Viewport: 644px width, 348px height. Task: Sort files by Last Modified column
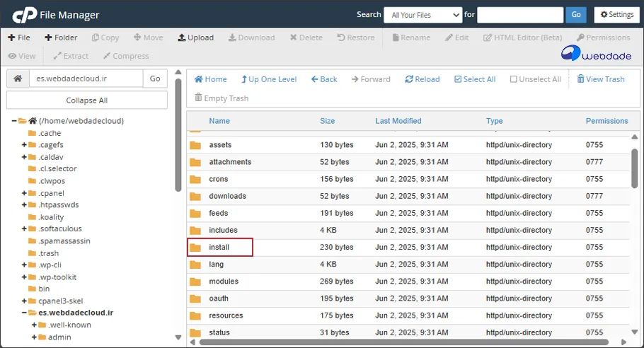(398, 121)
